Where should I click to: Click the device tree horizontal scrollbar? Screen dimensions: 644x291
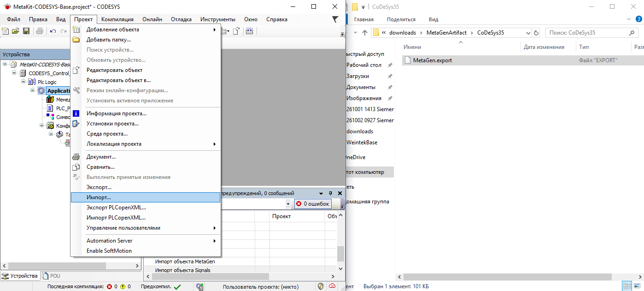[70, 267]
